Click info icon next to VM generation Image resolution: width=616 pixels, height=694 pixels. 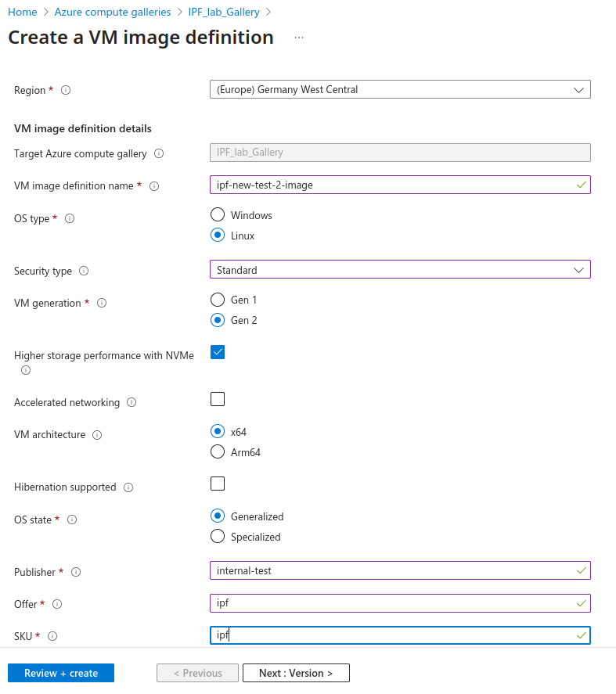tap(102, 303)
